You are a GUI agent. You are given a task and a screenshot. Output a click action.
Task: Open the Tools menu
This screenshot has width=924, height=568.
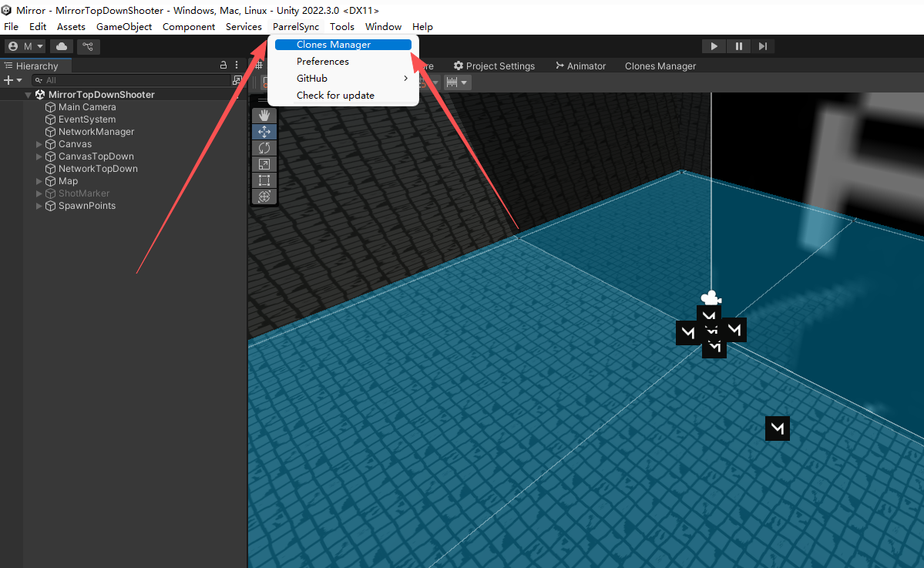click(342, 26)
